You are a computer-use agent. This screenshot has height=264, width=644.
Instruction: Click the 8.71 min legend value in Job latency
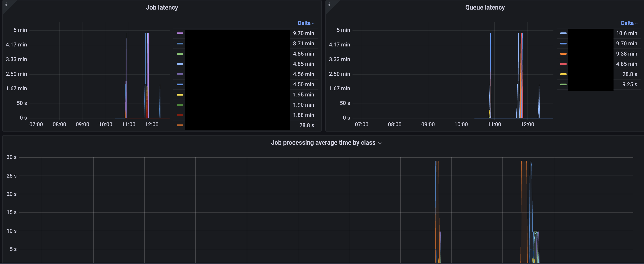click(303, 44)
